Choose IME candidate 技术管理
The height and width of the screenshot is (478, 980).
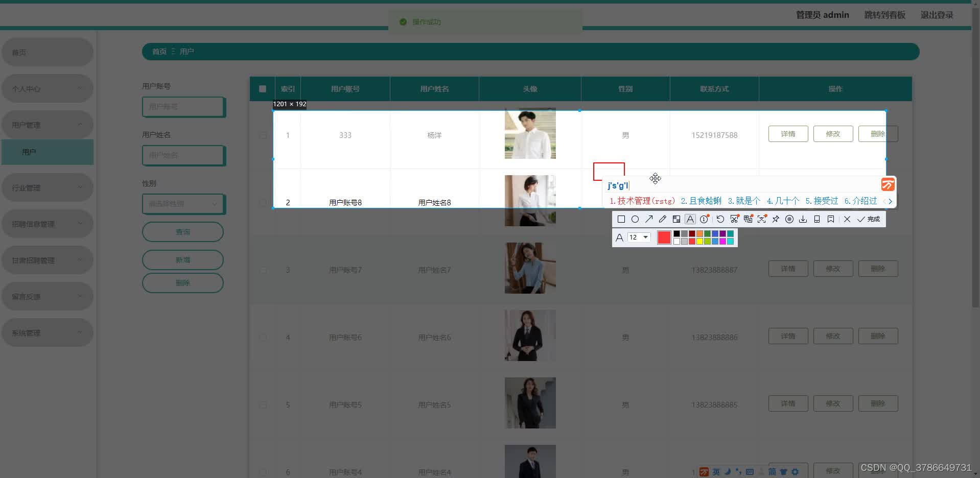(642, 201)
